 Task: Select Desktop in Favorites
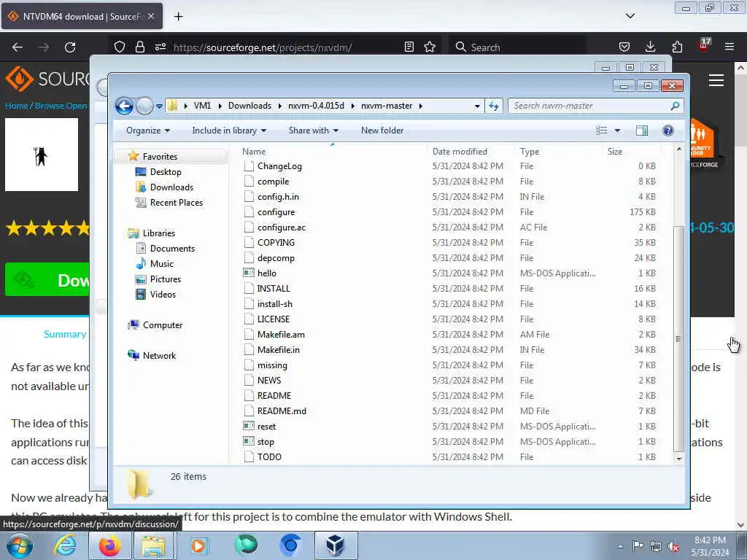[x=166, y=172]
